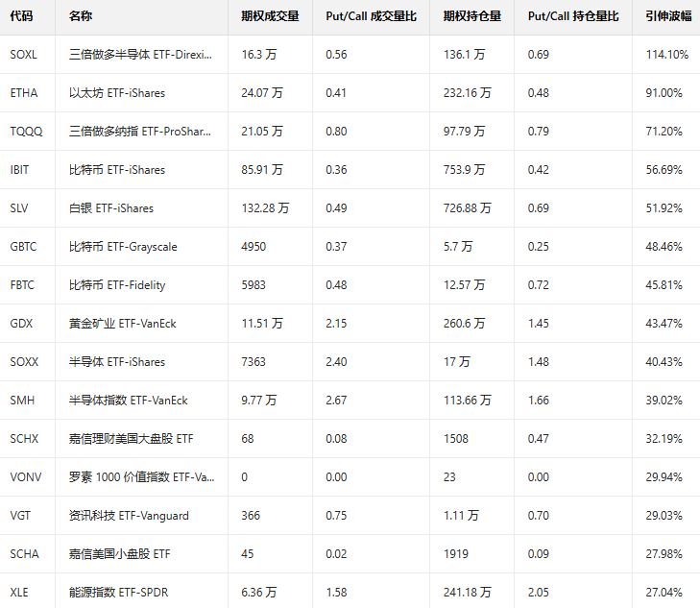Click IBIT option volume 85.91 万
700x608 pixels.
[262, 170]
